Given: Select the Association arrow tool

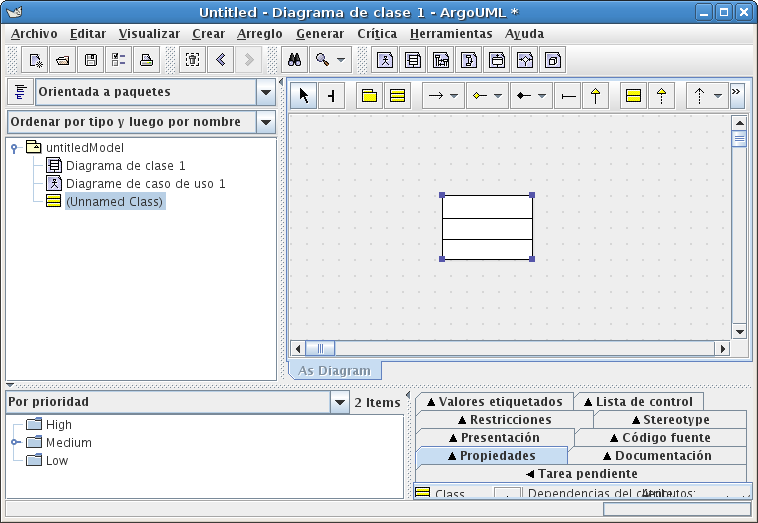Looking at the screenshot, I should point(436,96).
